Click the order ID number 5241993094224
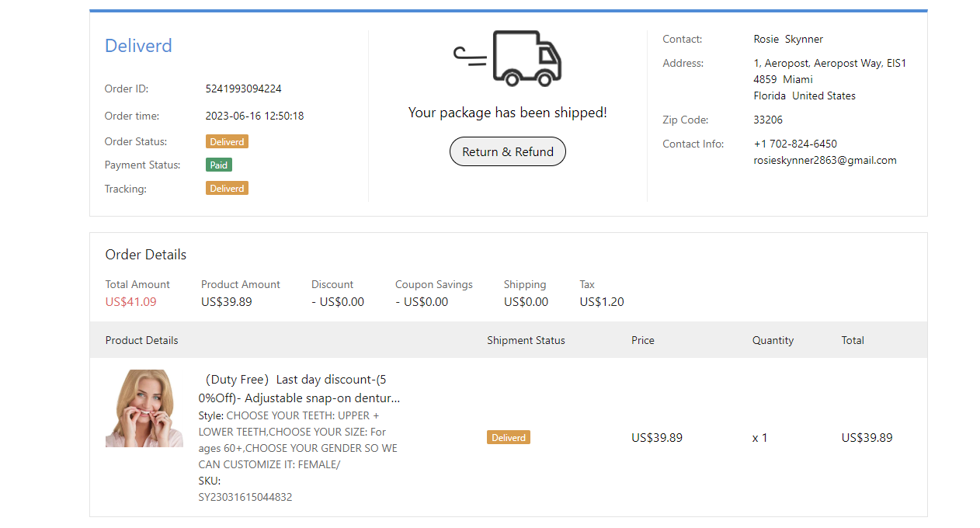Screen dimensions: 980x528 click(243, 89)
